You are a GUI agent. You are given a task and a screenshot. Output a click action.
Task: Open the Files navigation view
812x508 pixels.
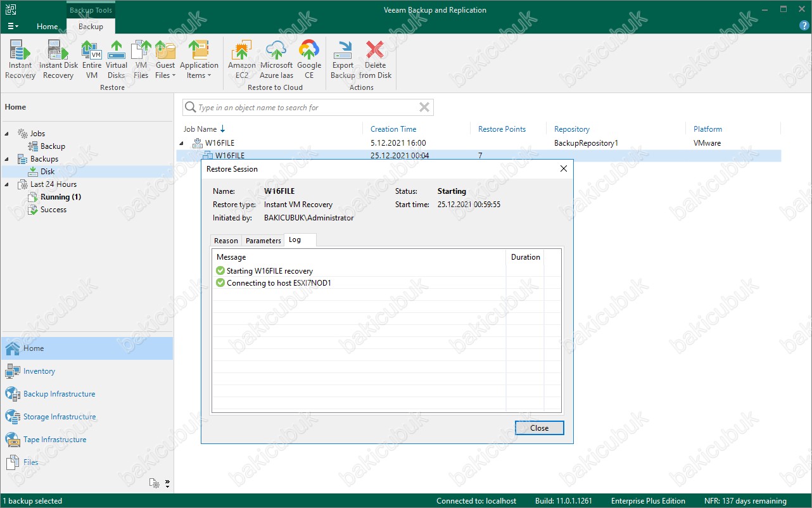pos(87,462)
